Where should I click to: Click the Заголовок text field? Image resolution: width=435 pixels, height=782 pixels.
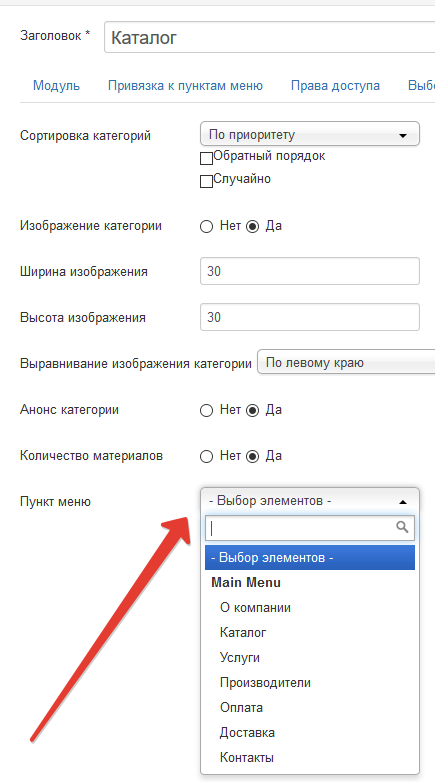(x=269, y=37)
